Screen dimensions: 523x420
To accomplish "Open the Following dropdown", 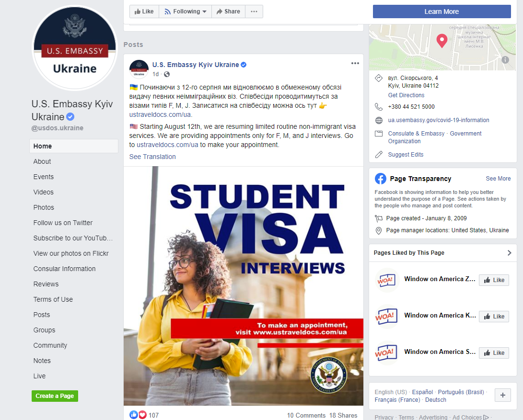I will click(186, 11).
